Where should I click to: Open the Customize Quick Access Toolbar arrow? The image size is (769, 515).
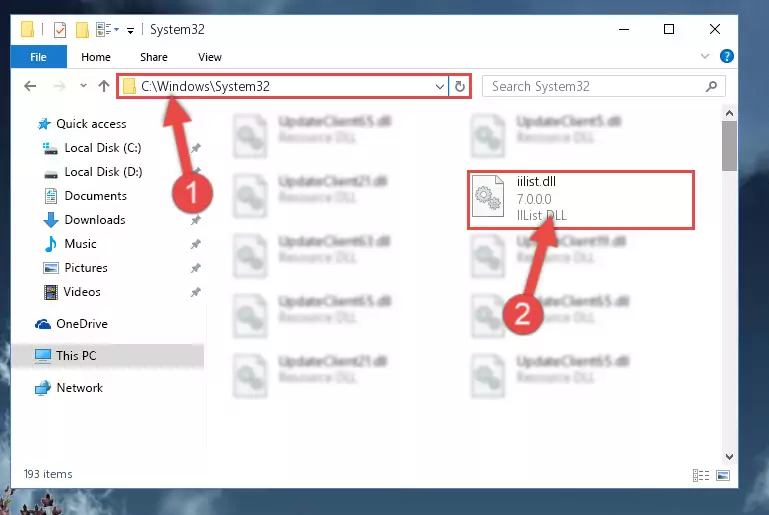click(130, 30)
